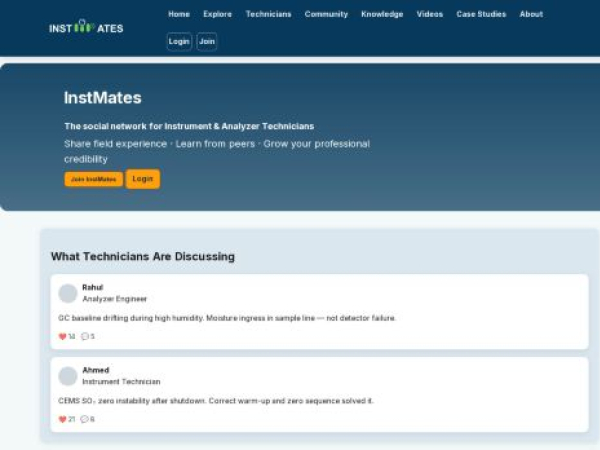The image size is (600, 450).
Task: Click the InstMates logo in the header
Action: [86, 27]
